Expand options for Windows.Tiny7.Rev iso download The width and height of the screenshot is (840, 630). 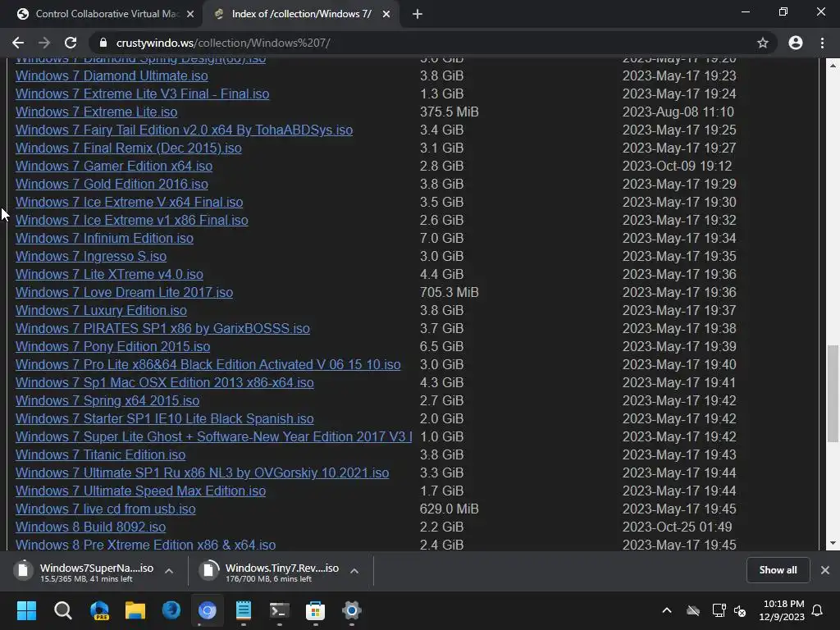coord(354,571)
